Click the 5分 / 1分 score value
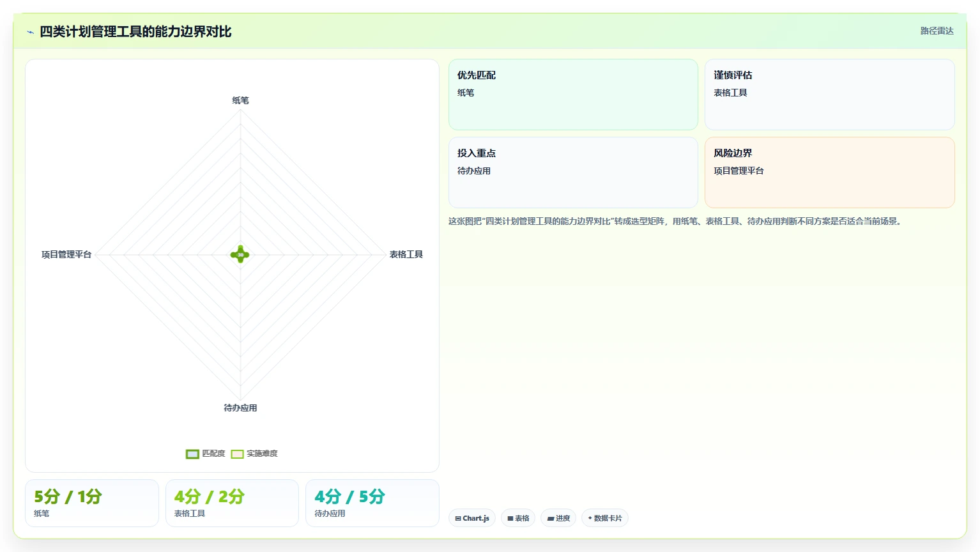980x552 pixels. [68, 496]
